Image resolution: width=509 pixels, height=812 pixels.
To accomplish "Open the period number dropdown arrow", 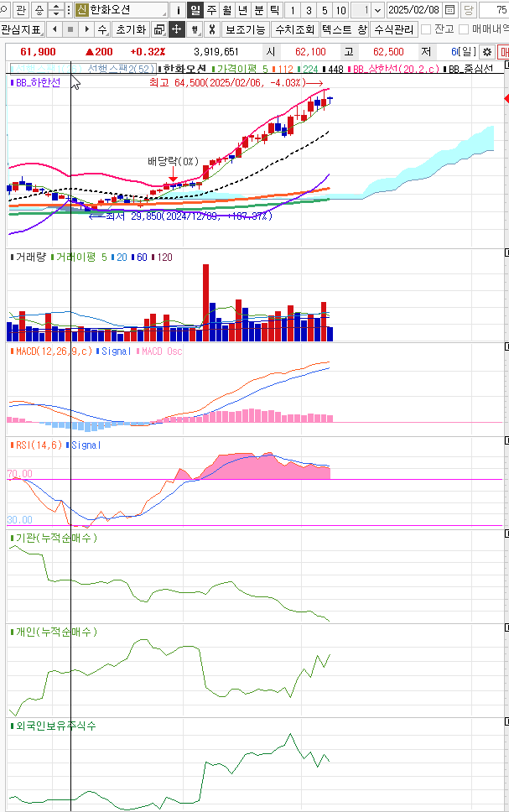I will [x=377, y=10].
